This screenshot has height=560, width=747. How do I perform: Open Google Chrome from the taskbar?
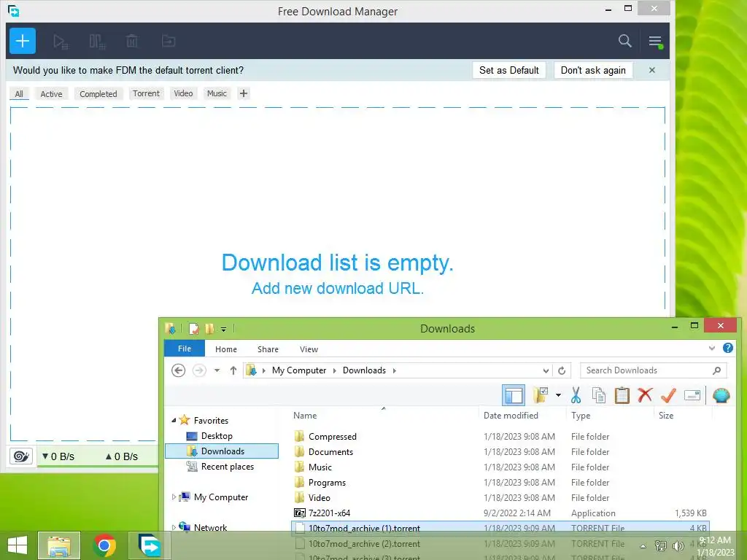[x=104, y=545]
